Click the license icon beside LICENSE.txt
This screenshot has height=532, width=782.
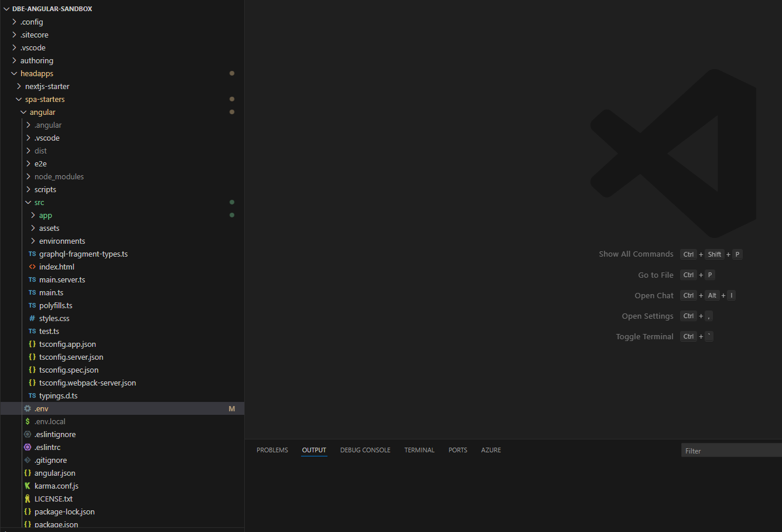pyautogui.click(x=28, y=499)
